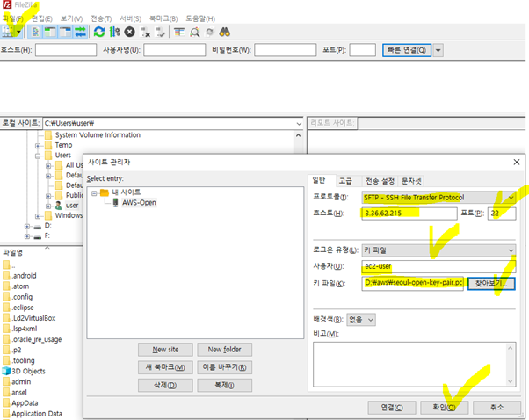Click the green refresh icon
This screenshot has height=420, width=529.
click(99, 32)
